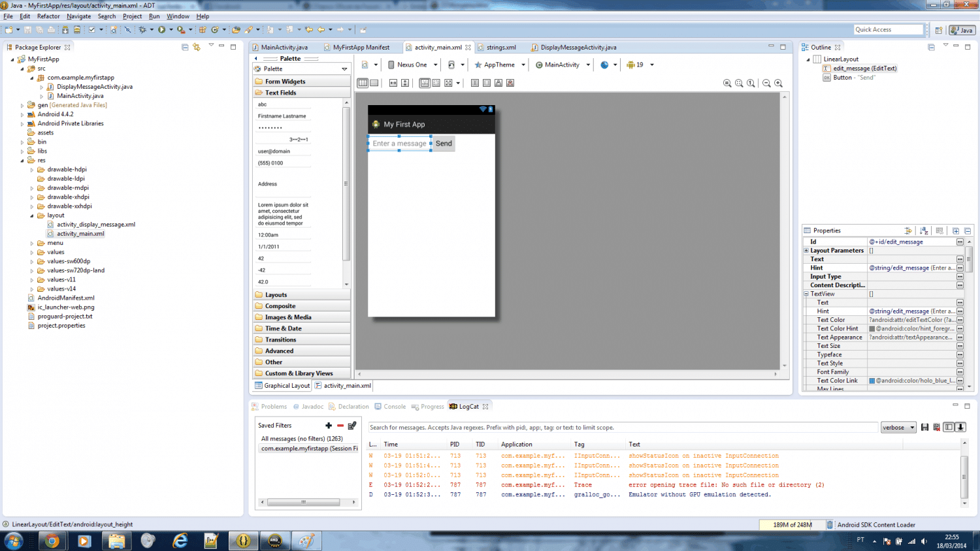
Task: Toggle LogCat saved filters view display
Action: [949, 427]
